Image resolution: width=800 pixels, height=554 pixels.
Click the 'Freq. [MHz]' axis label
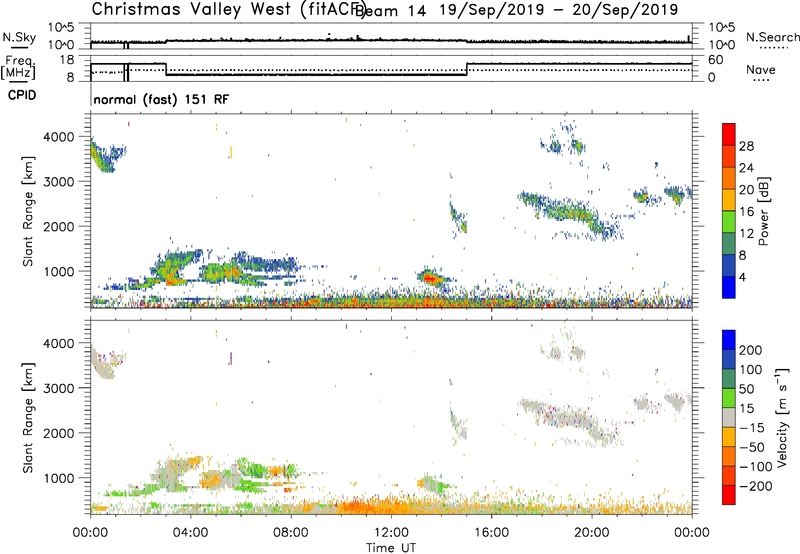(x=18, y=68)
